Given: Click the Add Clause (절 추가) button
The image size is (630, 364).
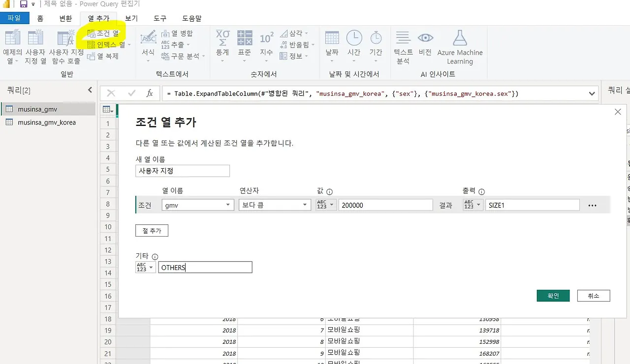Looking at the screenshot, I should click(x=152, y=231).
